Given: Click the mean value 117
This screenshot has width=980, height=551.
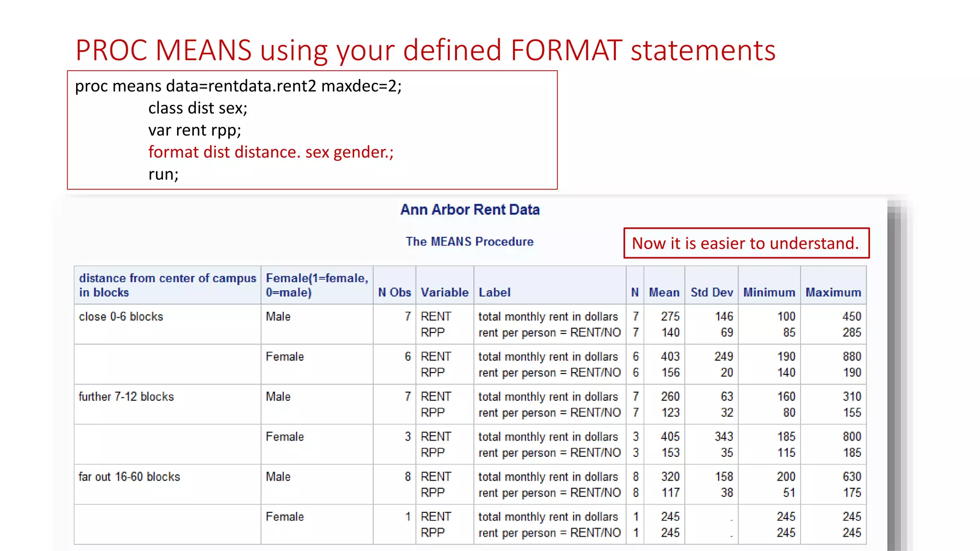Looking at the screenshot, I should [670, 493].
